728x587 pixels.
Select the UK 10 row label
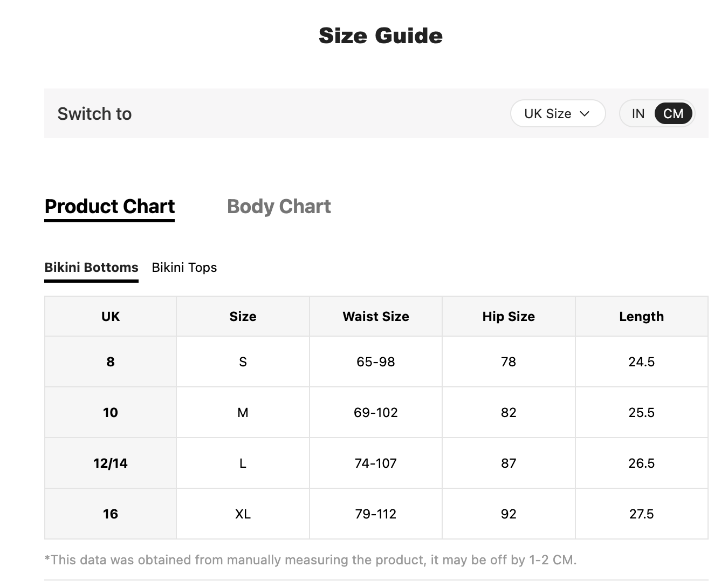(x=111, y=412)
